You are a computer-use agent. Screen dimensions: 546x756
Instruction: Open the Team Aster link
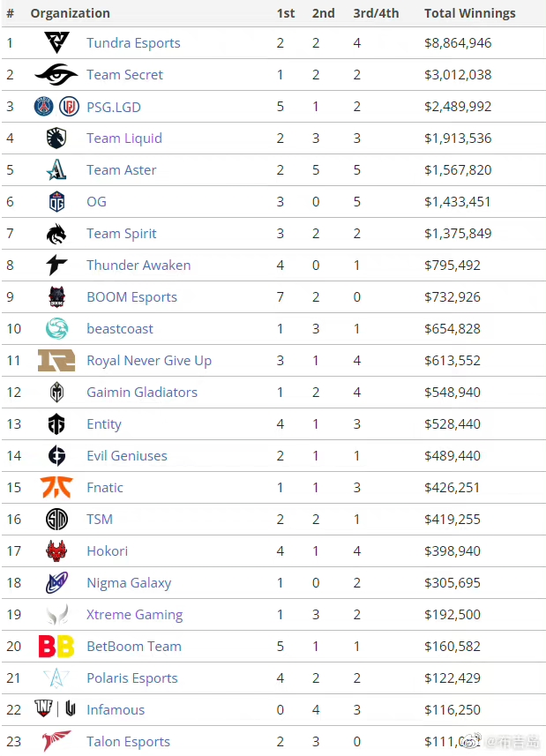click(122, 169)
